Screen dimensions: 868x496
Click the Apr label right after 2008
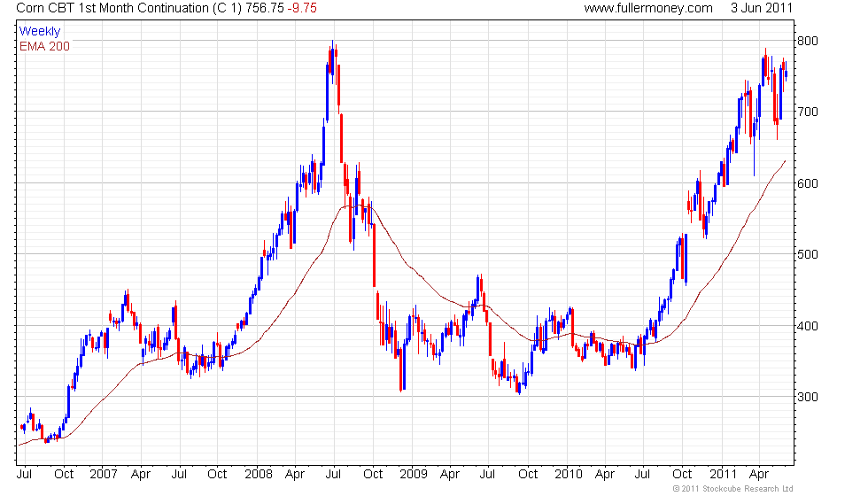[294, 475]
